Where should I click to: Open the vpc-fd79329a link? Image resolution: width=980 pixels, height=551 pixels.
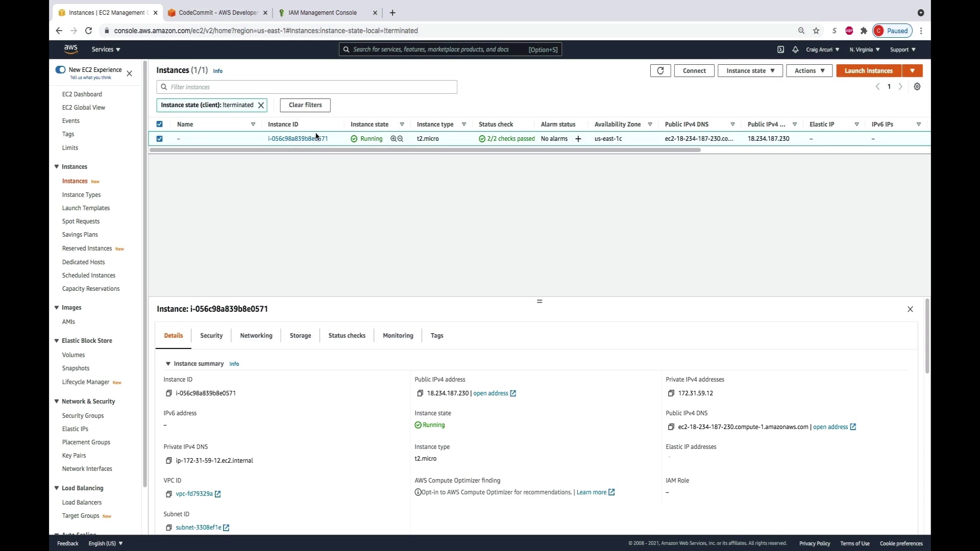click(194, 494)
